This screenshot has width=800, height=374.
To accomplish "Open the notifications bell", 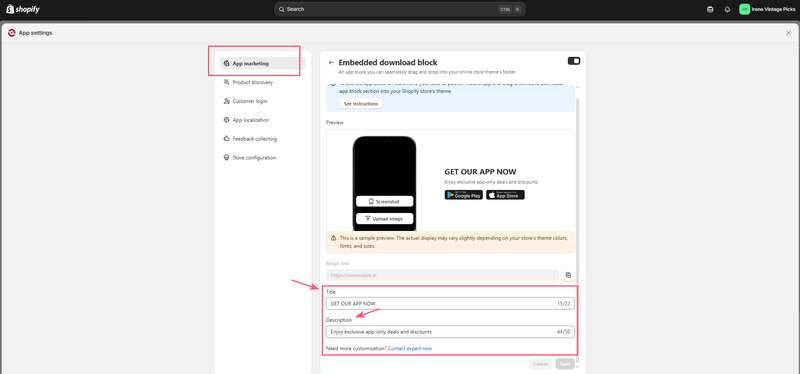I will [x=727, y=9].
